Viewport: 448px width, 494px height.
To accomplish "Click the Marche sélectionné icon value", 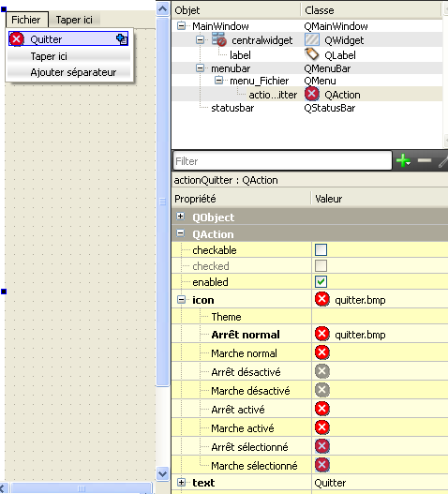I will tap(322, 465).
